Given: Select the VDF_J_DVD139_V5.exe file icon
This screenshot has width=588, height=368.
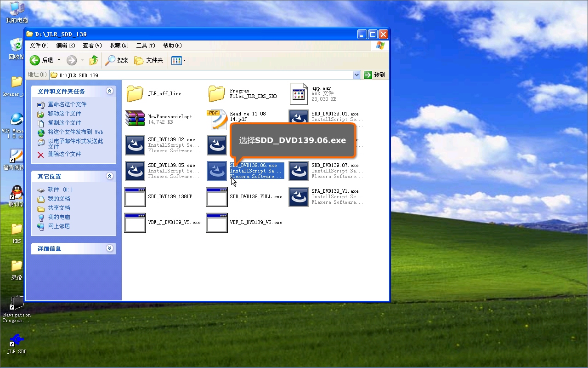Looking at the screenshot, I should pos(135,222).
